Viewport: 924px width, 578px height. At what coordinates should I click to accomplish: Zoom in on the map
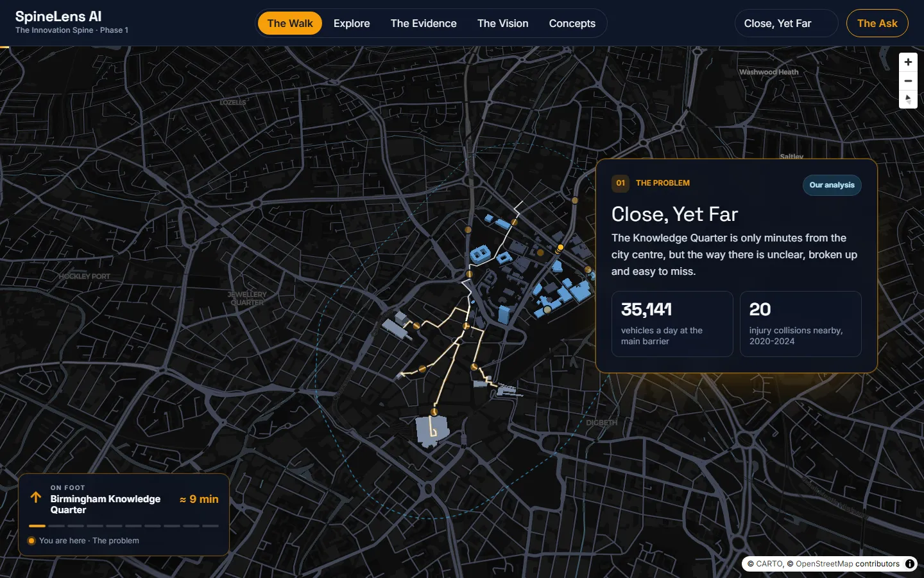(x=908, y=62)
